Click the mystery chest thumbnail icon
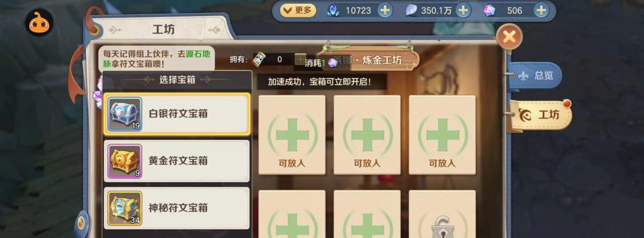Image resolution: width=644 pixels, height=238 pixels. pyautogui.click(x=125, y=208)
